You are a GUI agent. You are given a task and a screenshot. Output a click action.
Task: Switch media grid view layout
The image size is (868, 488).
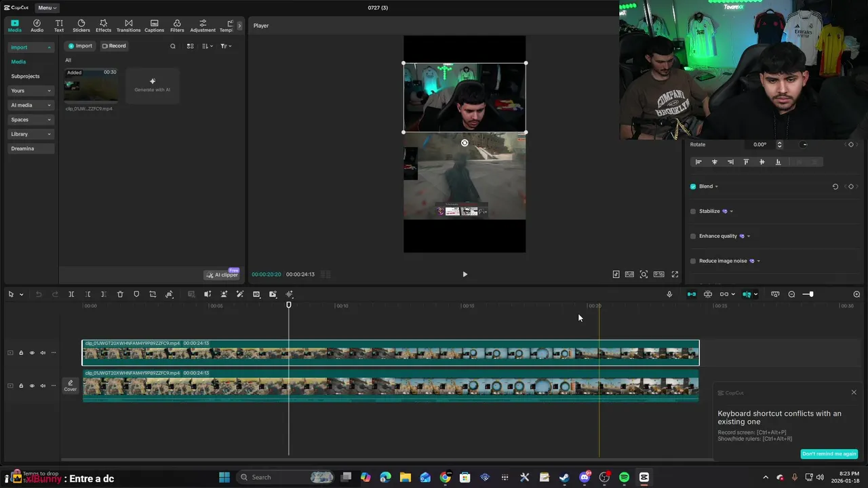[190, 46]
